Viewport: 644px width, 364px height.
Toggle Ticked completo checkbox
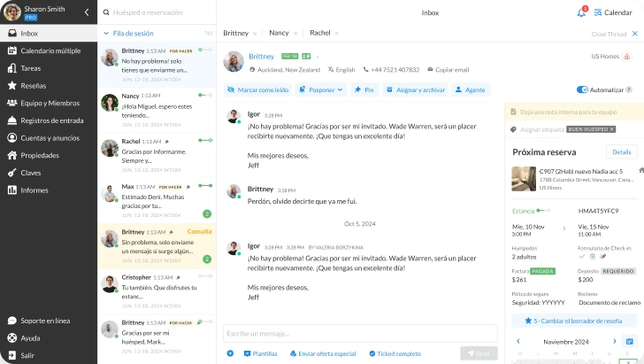click(x=372, y=353)
